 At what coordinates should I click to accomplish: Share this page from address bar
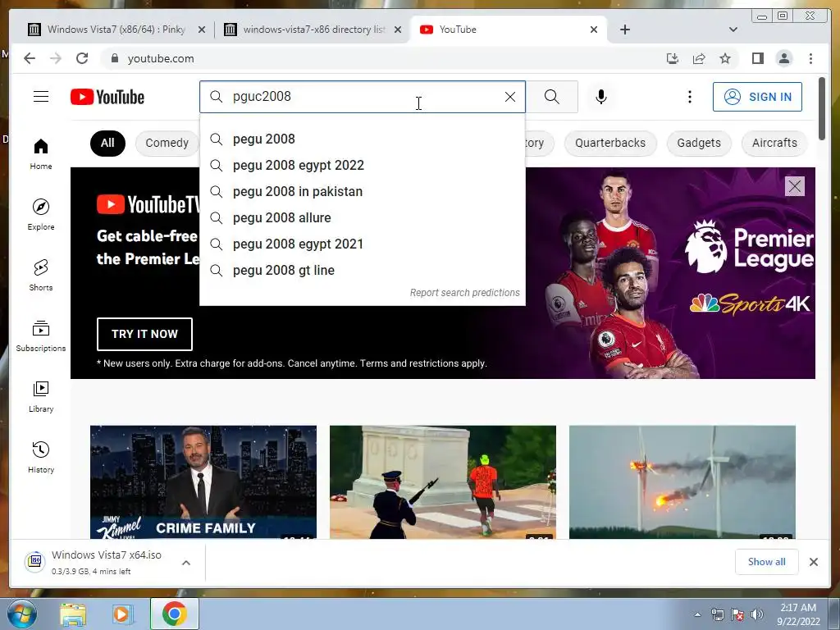pos(699,58)
